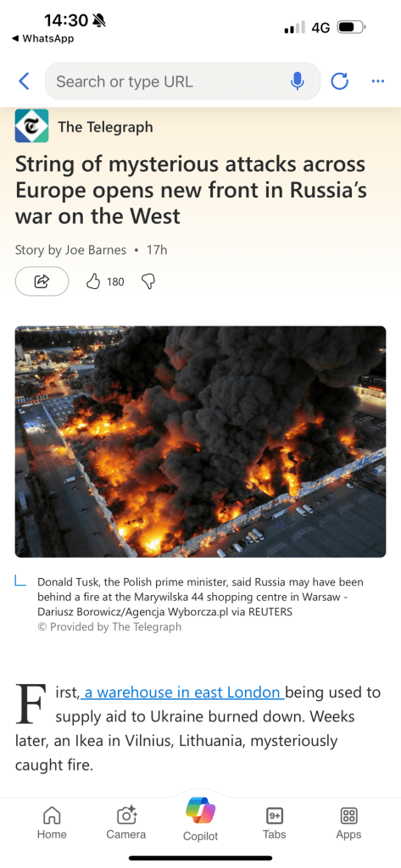Viewport: 401px width, 868px height.
Task: Tap the Search or type URL field
Action: pos(182,81)
